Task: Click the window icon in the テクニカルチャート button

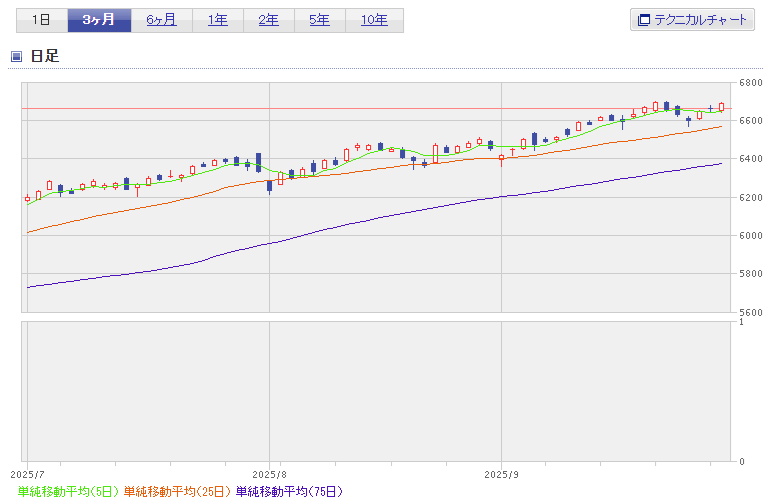Action: tap(644, 20)
